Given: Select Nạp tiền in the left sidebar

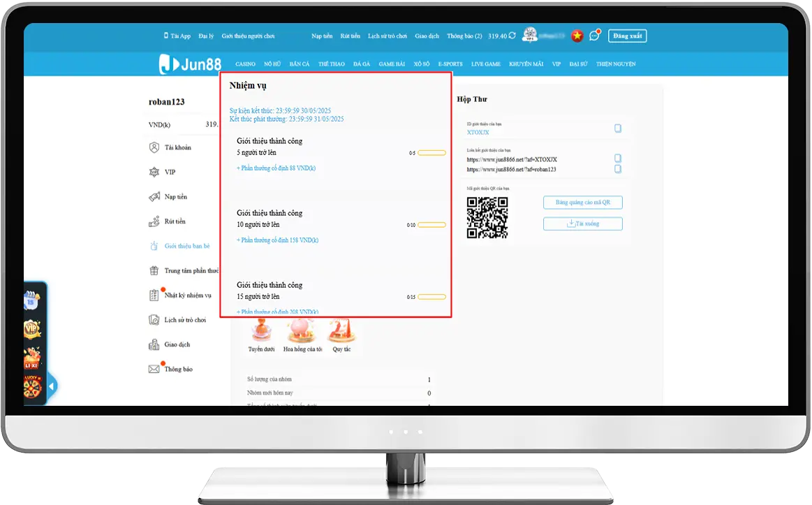Looking at the screenshot, I should click(168, 197).
